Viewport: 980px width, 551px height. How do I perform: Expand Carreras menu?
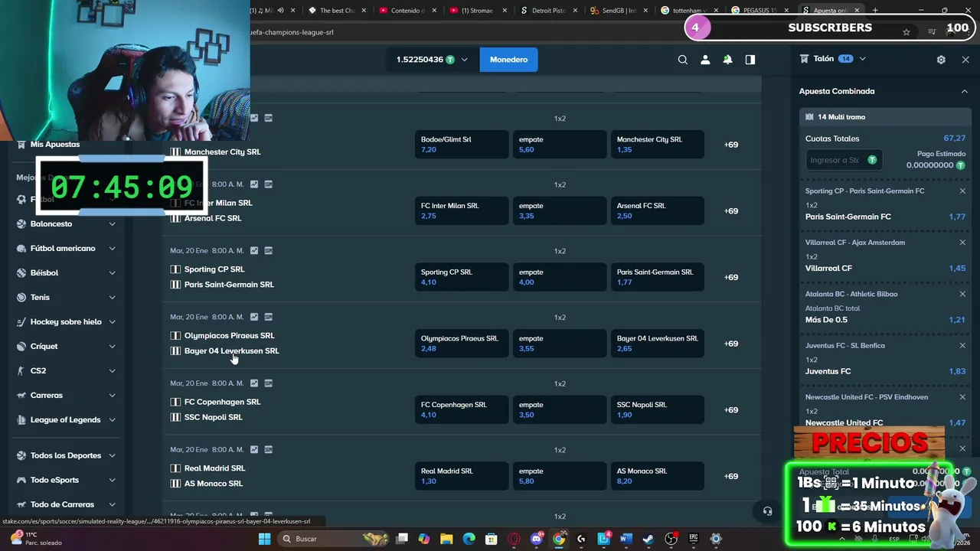coord(112,396)
